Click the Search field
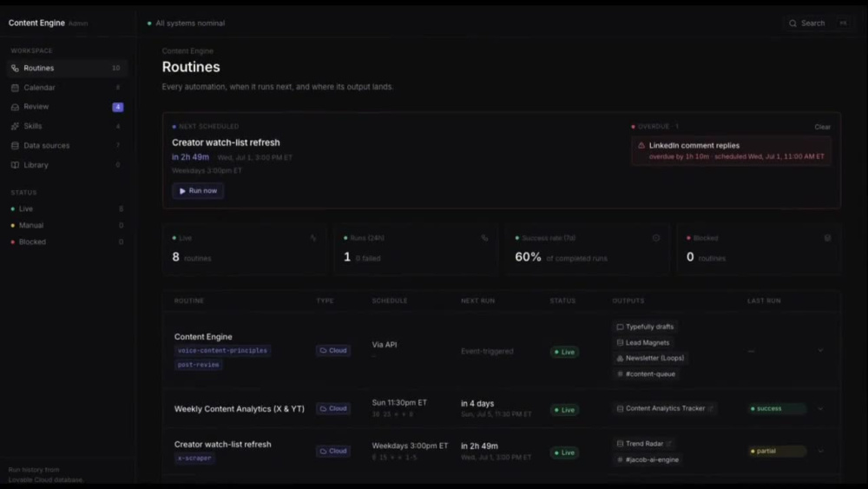 tap(818, 23)
